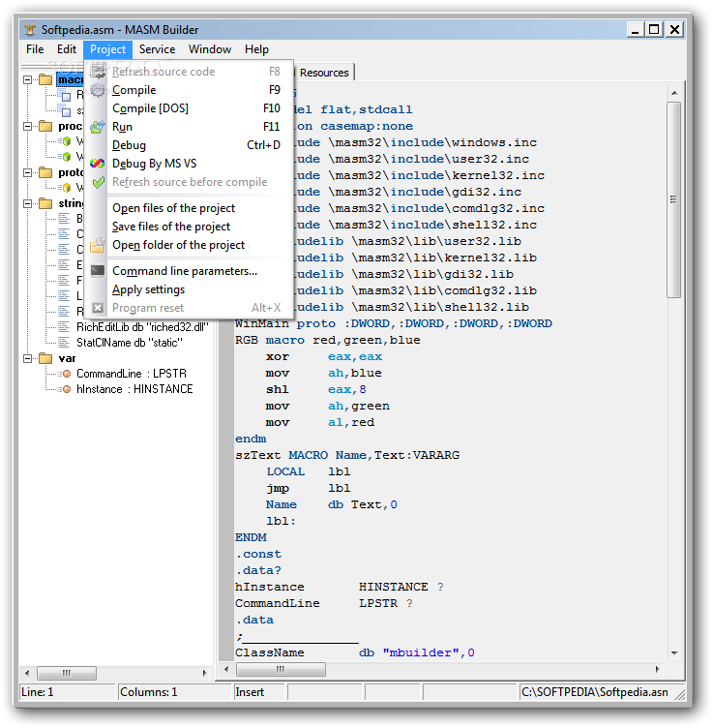The height and width of the screenshot is (728, 713).
Task: Click the CommandLine variable icon
Action: coord(65,374)
